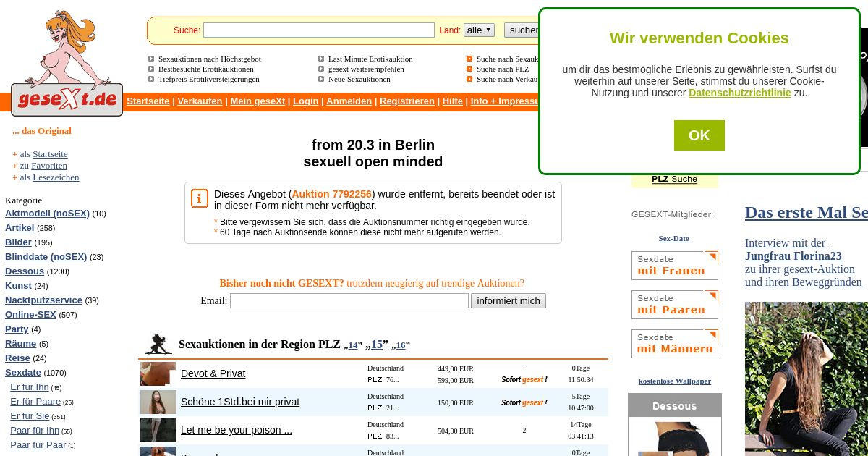The image size is (868, 456).
Task: Open the Sex-Date link under GESEXT-Mitglieder
Action: tap(674, 238)
